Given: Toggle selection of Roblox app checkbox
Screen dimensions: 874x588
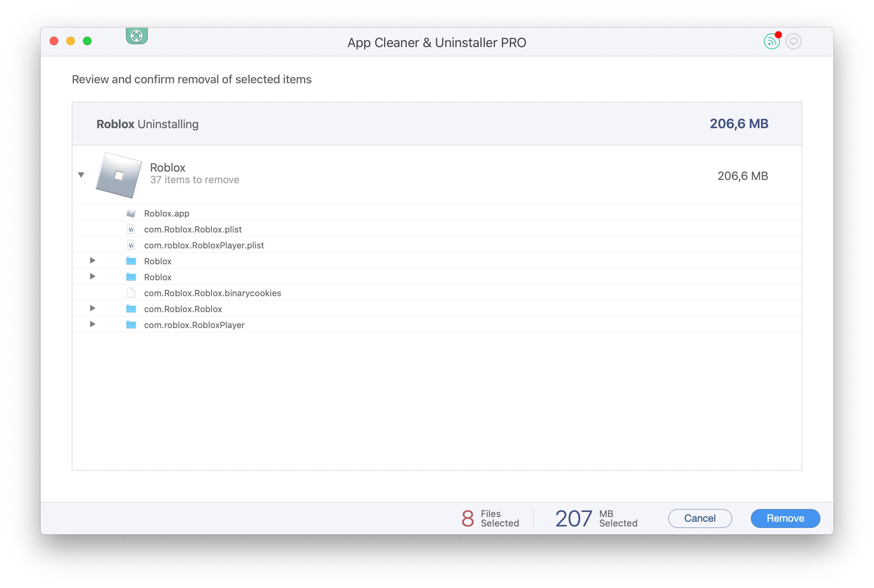Looking at the screenshot, I should (x=116, y=175).
